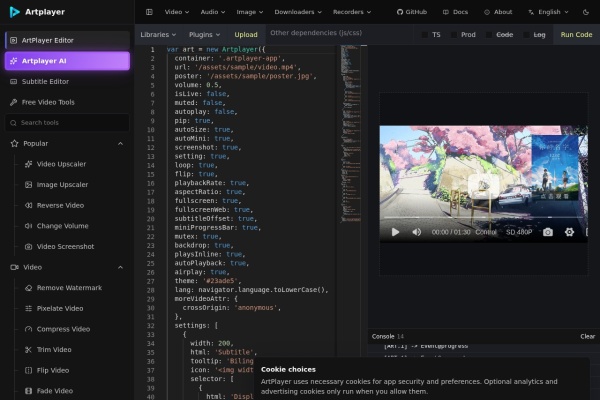
Task: Toggle the sidebar panel icon
Action: pyautogui.click(x=149, y=12)
